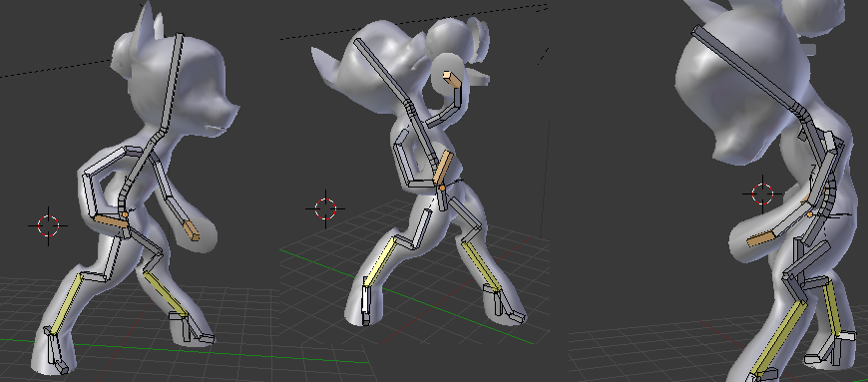The width and height of the screenshot is (868, 382).
Task: Select the raised forearm bone, middle view
Action: click(x=456, y=99)
